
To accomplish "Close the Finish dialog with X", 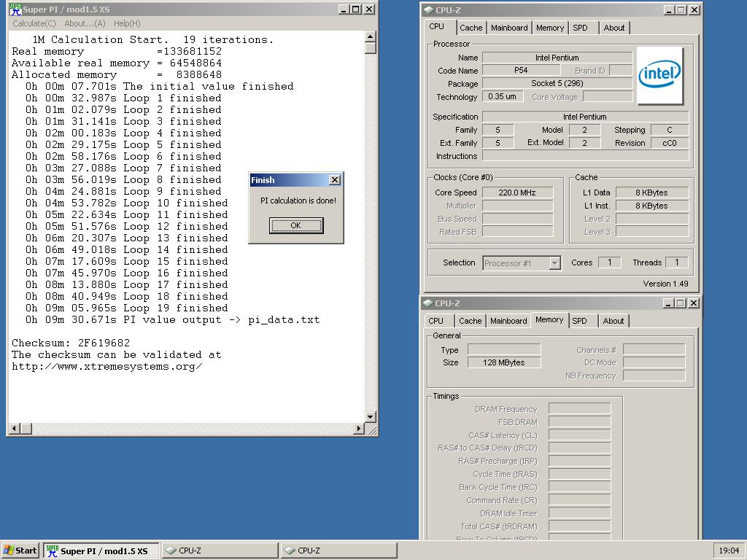I will (x=335, y=180).
